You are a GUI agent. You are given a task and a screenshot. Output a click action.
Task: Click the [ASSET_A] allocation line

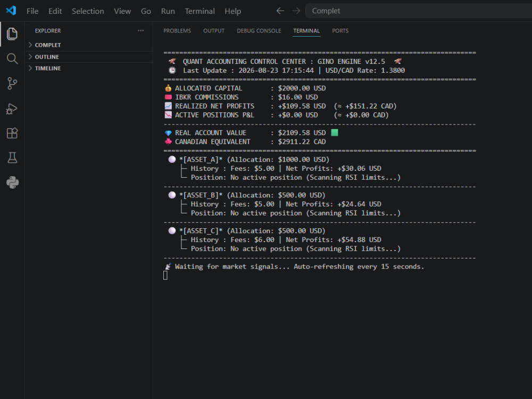coord(248,160)
